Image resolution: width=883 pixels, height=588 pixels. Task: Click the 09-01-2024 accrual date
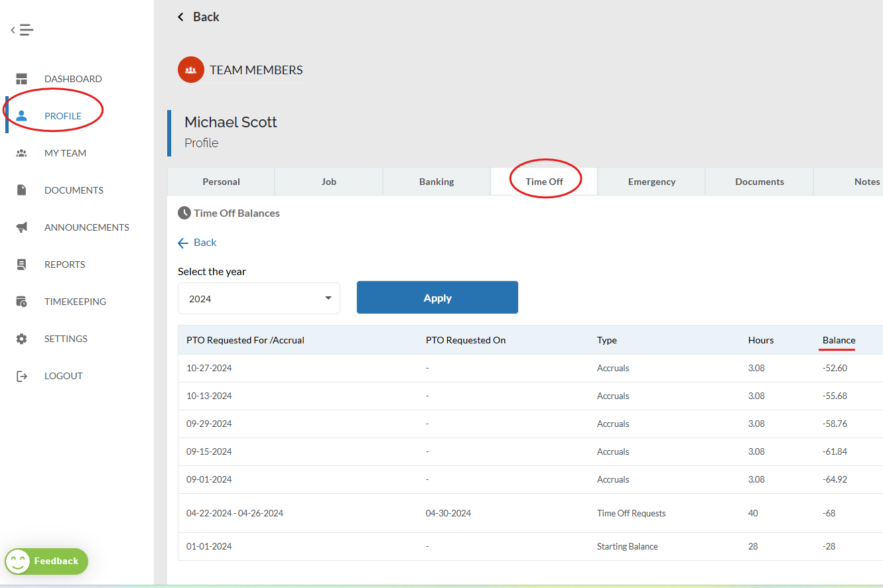pos(209,479)
